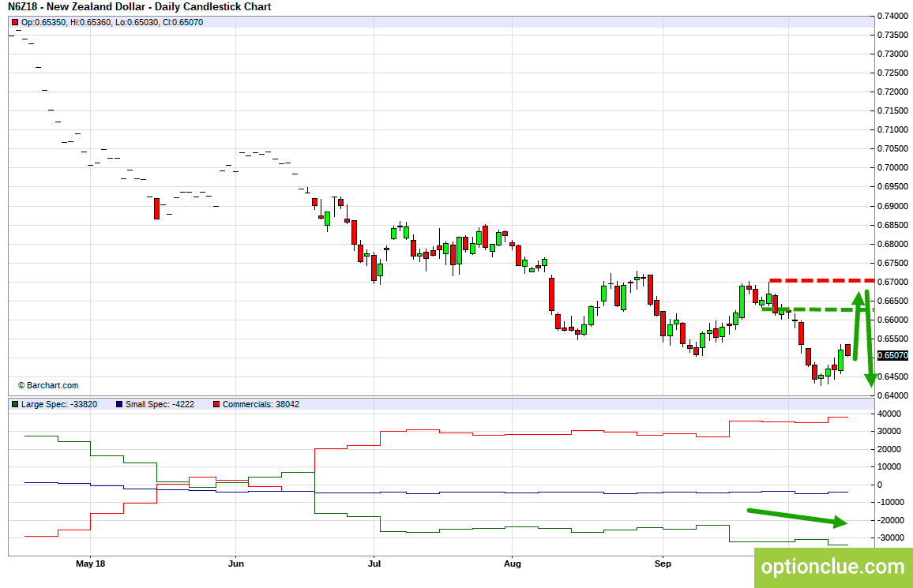Click the 'Small Spec: -4222' legend label
The height and width of the screenshot is (588, 913).
tap(160, 404)
